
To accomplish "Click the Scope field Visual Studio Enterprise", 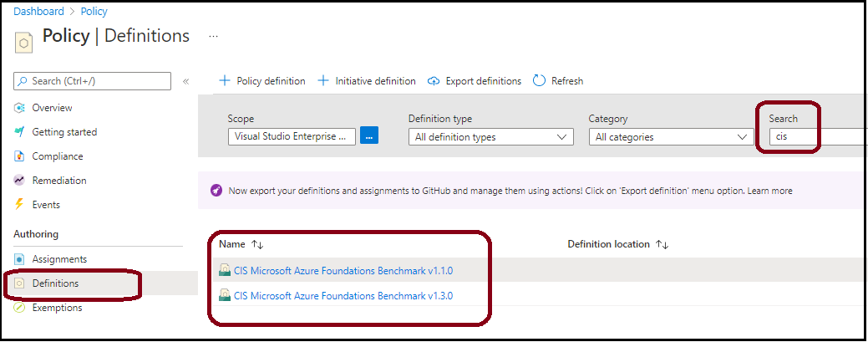I will (292, 137).
